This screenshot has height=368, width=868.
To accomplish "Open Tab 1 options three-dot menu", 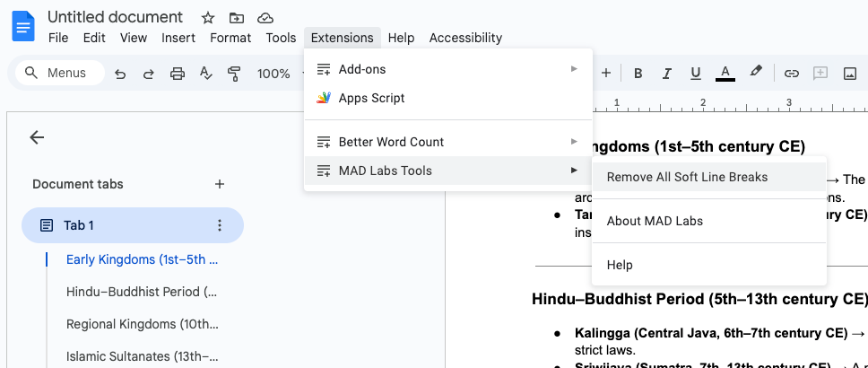I will [220, 225].
